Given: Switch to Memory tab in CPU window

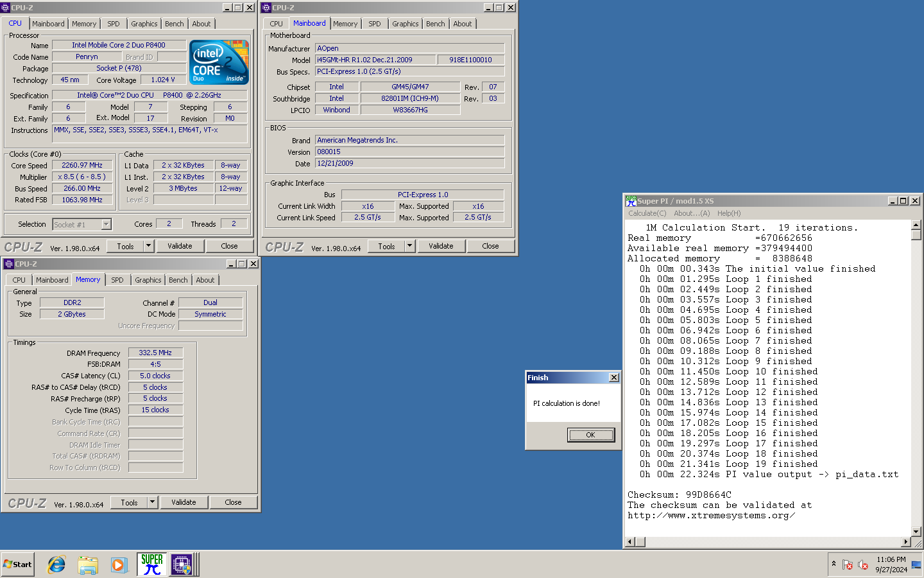Looking at the screenshot, I should (x=84, y=24).
